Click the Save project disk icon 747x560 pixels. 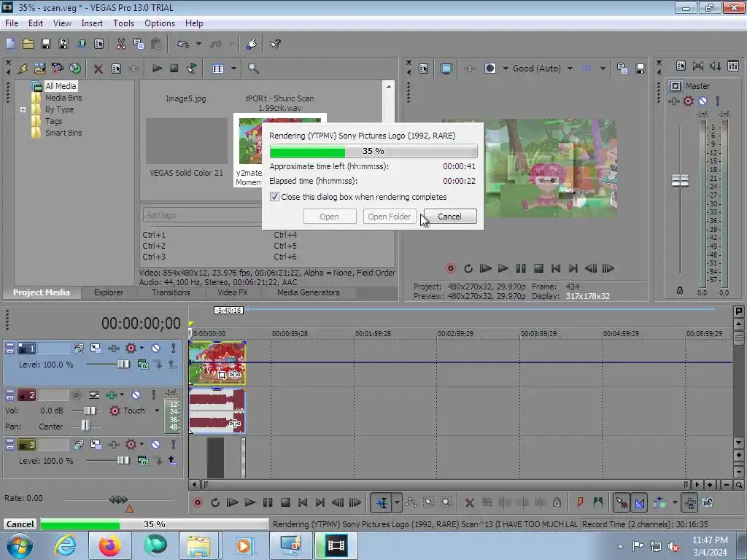(46, 44)
